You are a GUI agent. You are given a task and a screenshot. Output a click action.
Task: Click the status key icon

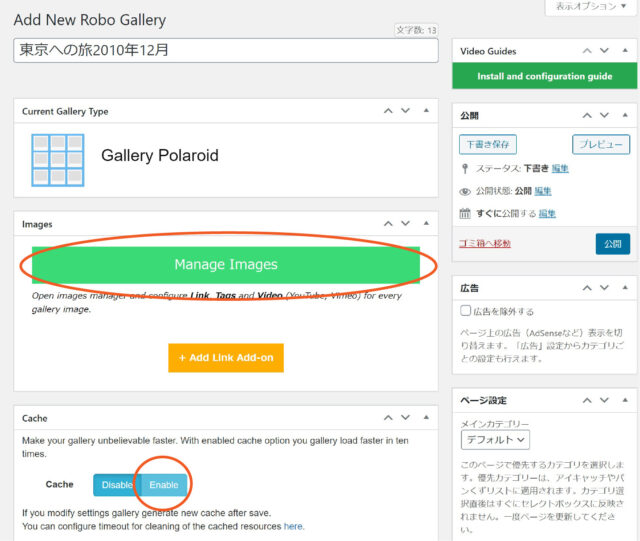465,168
